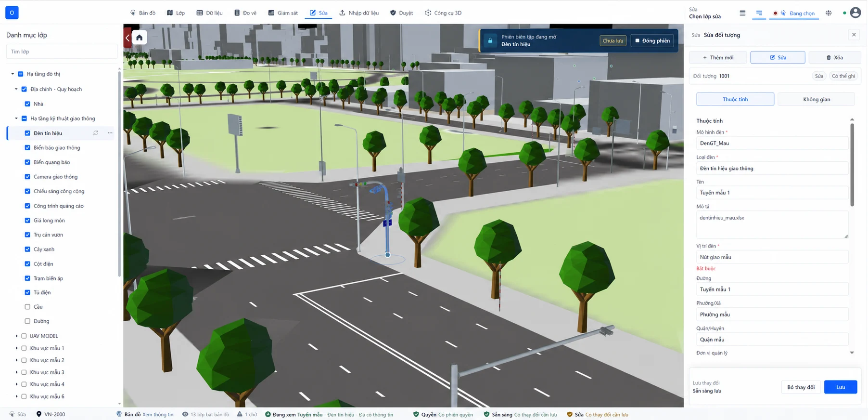Uncheck the Nhà layer checkbox
The width and height of the screenshot is (868, 420).
27,104
